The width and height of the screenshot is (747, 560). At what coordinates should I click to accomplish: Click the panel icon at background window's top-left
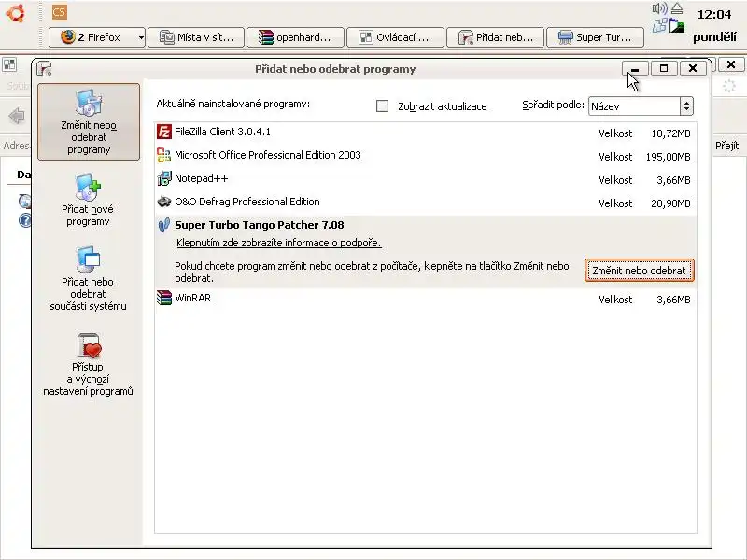tap(9, 64)
